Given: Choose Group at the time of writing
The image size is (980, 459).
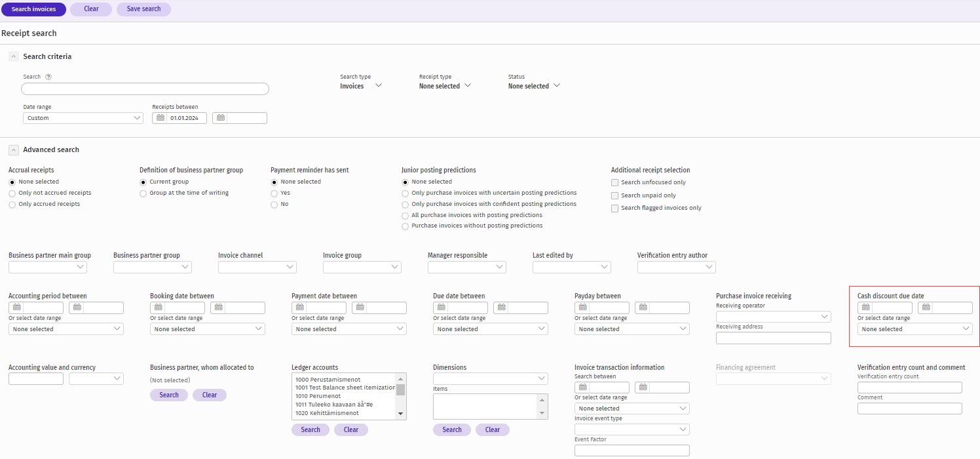Looking at the screenshot, I should coord(143,193).
